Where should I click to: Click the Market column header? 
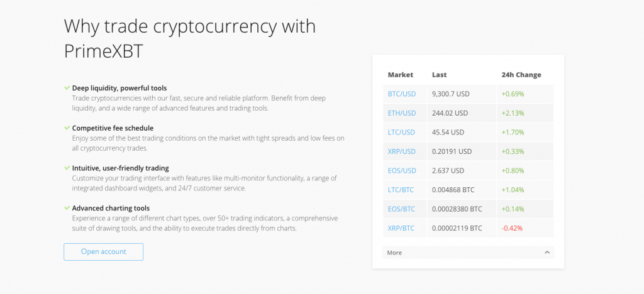click(401, 75)
